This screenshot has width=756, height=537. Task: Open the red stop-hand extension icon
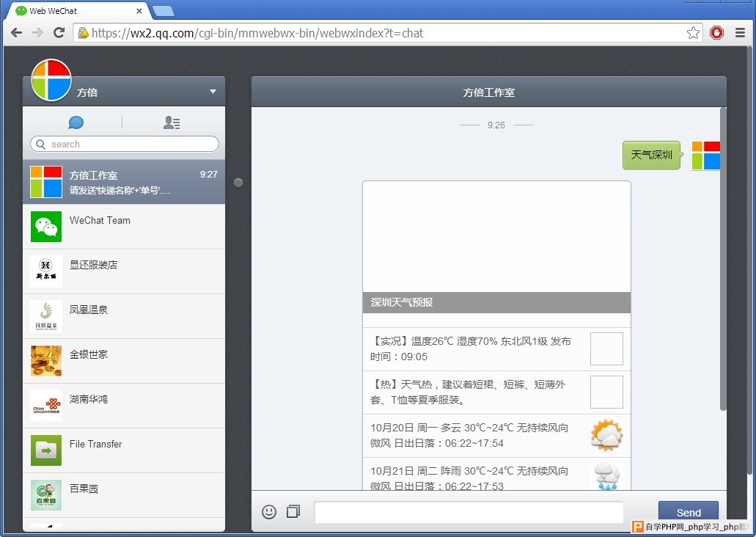click(x=716, y=33)
